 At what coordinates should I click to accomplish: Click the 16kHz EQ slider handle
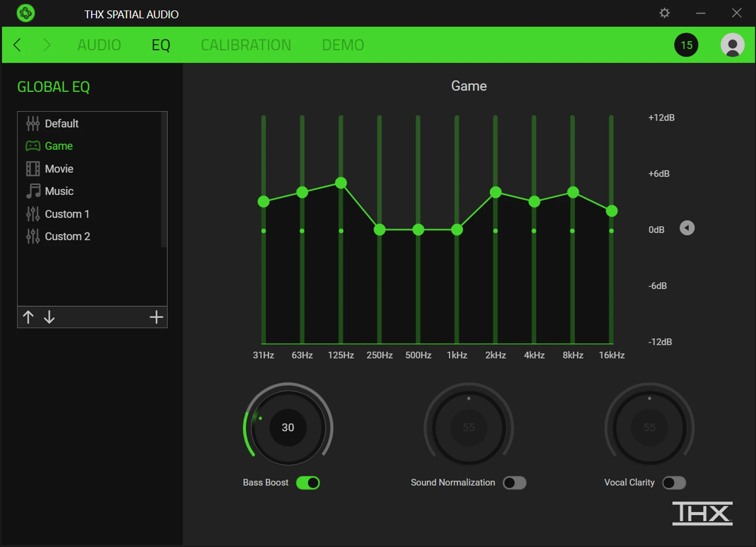[x=611, y=211]
